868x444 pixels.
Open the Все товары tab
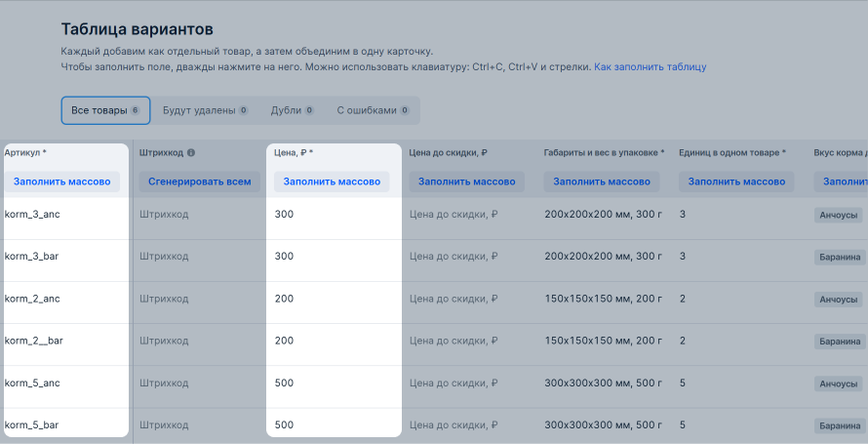(x=105, y=110)
